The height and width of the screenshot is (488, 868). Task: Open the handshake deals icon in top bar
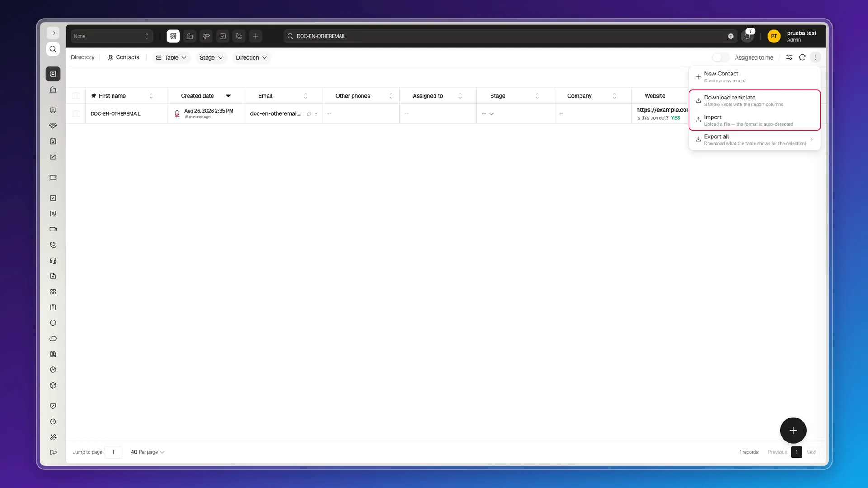206,36
